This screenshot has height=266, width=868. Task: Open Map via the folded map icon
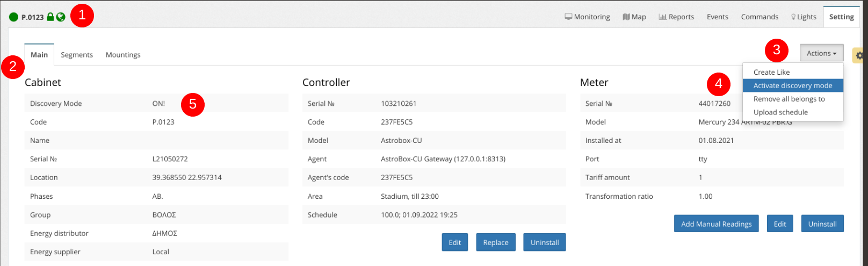626,17
